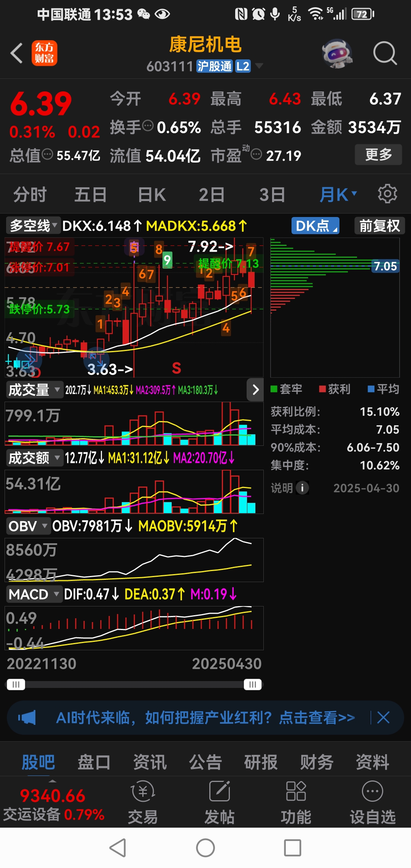Tap the 2025-04-30 date text
This screenshot has height=868, width=411.
point(366,488)
